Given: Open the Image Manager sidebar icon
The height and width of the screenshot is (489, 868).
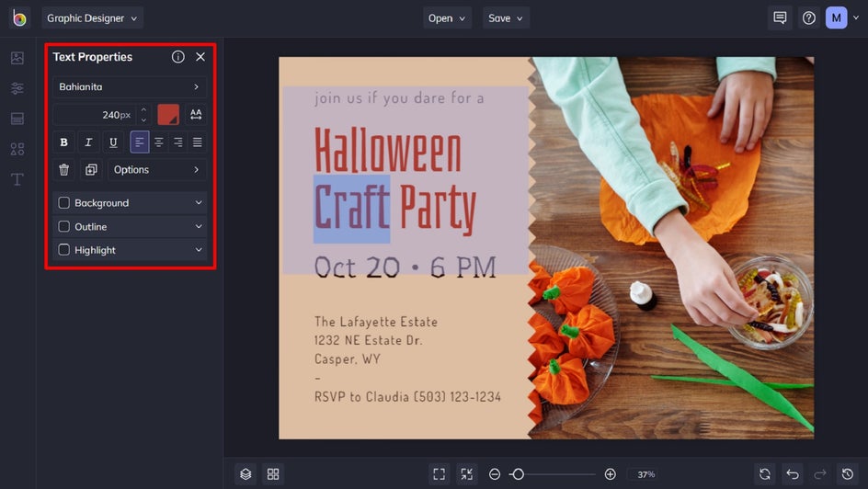Looking at the screenshot, I should 17,58.
